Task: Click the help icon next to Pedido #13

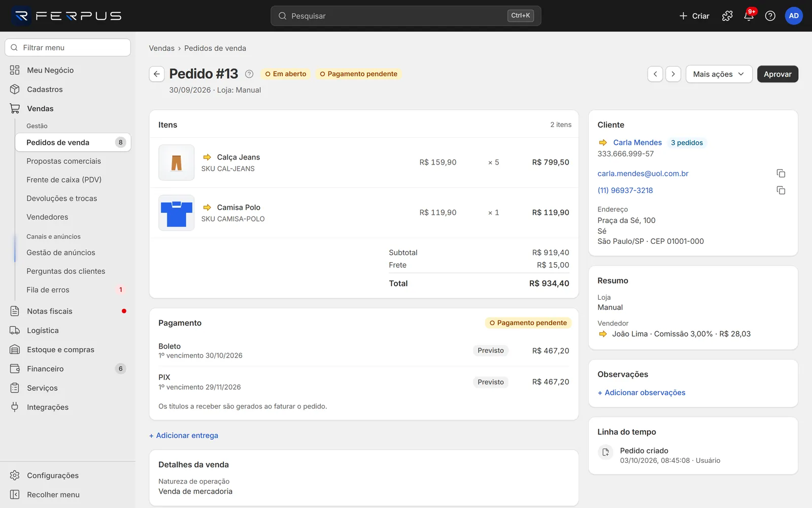Action: click(249, 74)
